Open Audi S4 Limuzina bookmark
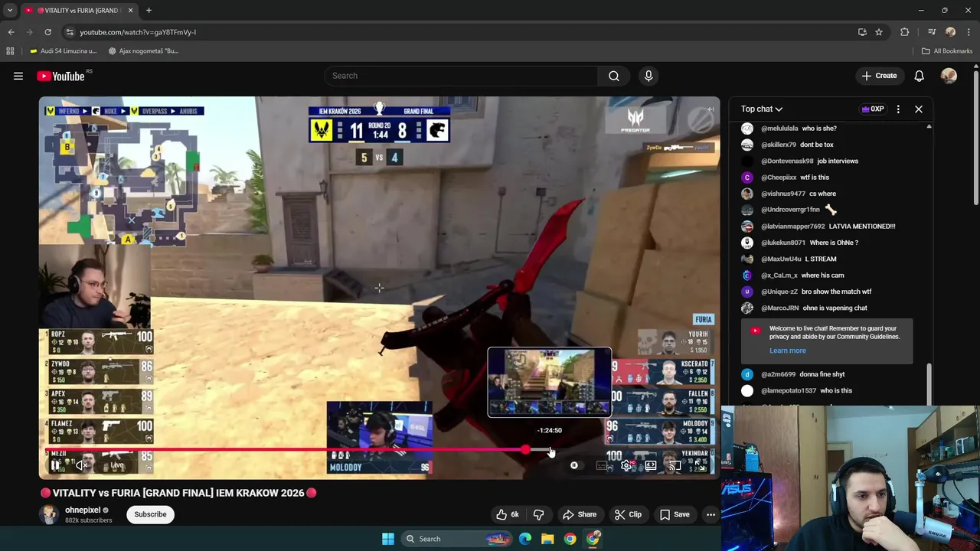This screenshot has height=551, width=980. [x=64, y=51]
